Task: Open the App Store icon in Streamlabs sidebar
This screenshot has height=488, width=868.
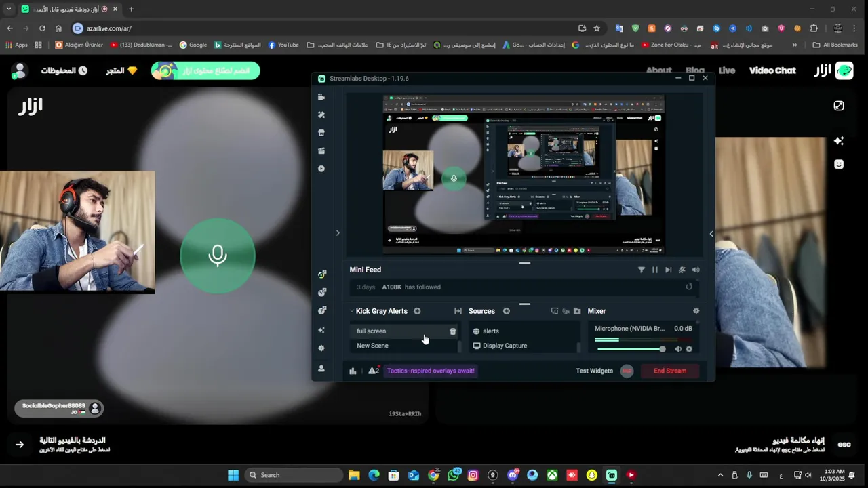Action: 321,133
